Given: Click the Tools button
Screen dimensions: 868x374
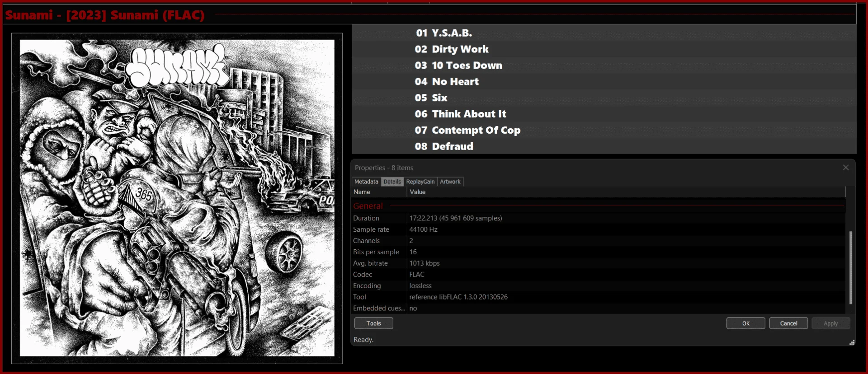Looking at the screenshot, I should pos(373,323).
